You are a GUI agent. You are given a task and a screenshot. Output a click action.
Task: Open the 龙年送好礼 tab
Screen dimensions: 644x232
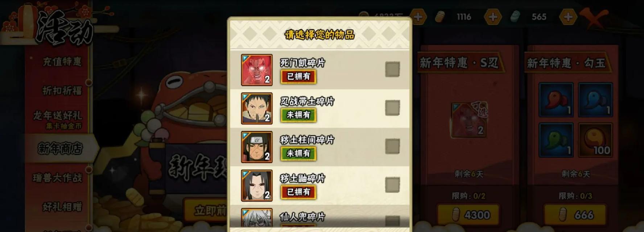[x=58, y=116]
